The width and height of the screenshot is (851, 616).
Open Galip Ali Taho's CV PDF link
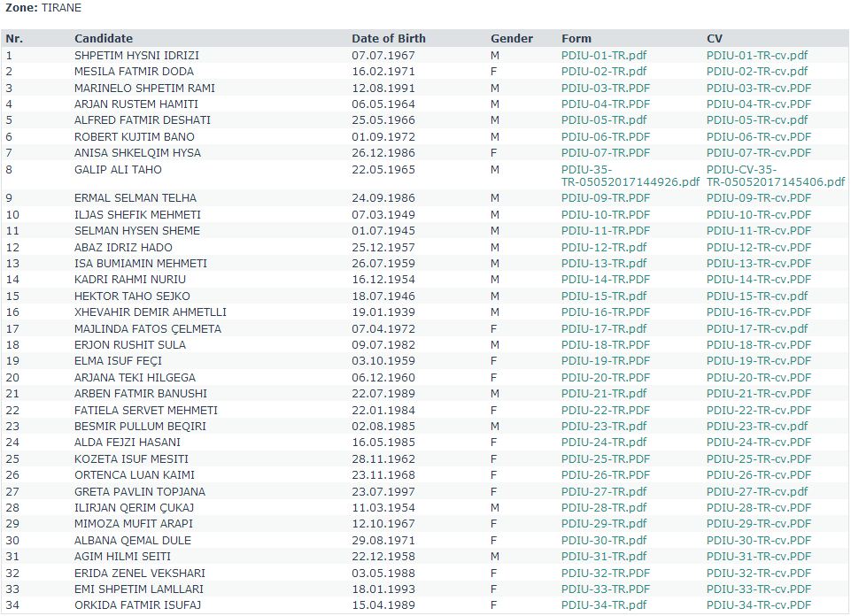[776, 175]
